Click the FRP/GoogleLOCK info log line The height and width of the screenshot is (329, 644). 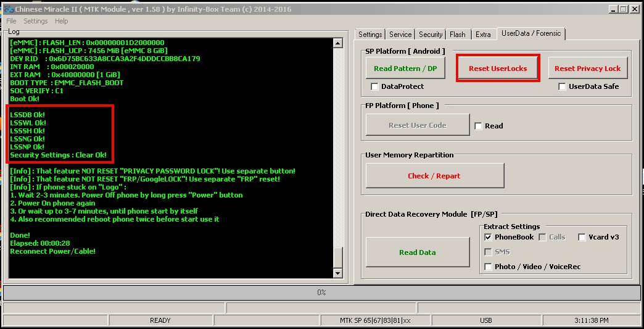point(146,179)
